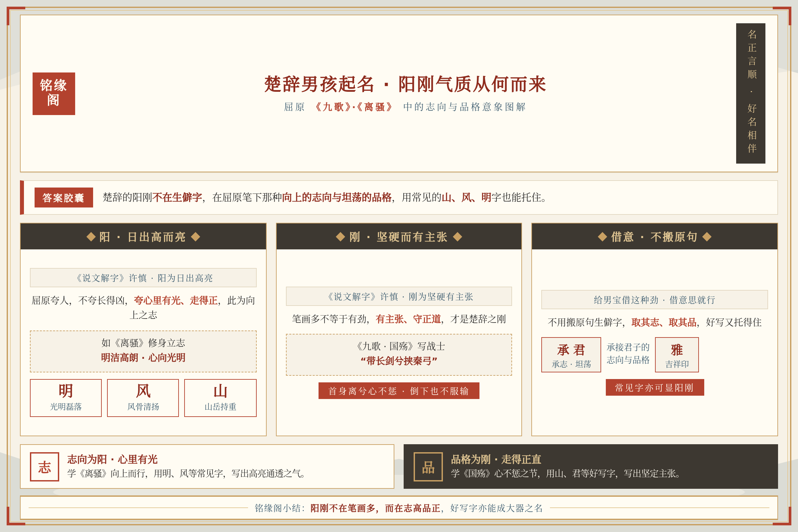
Task: Click the text 《九歌 · 国殇》写战士
Action: 399,346
